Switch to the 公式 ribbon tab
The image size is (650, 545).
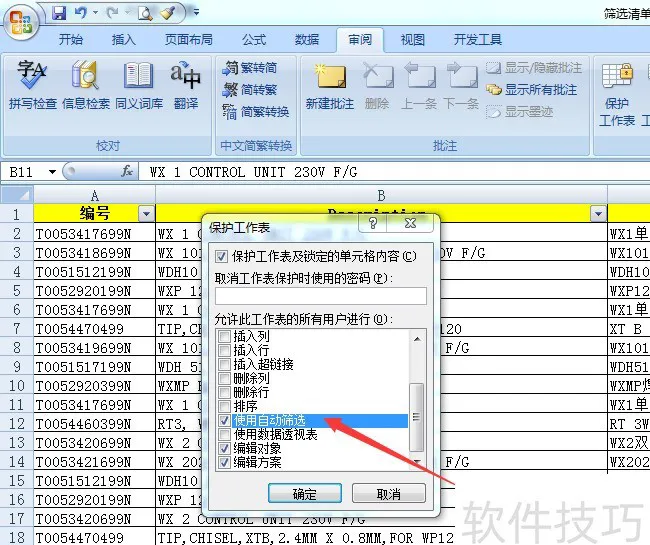(x=254, y=40)
